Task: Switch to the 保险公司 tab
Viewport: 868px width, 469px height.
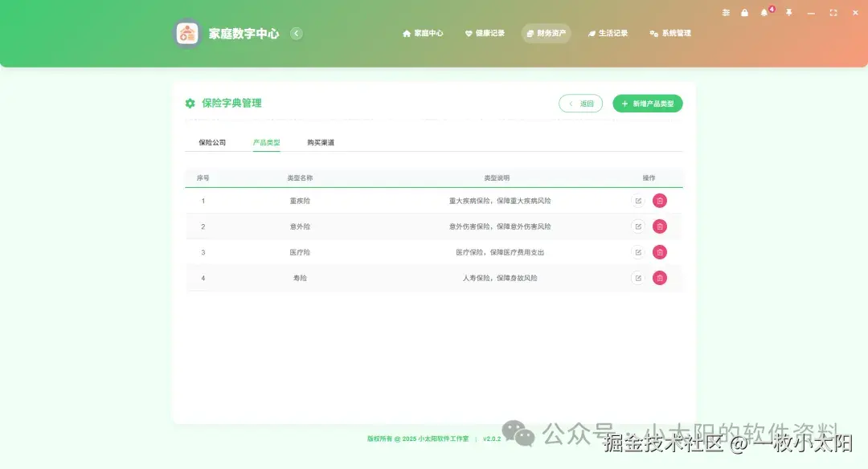Action: coord(211,142)
